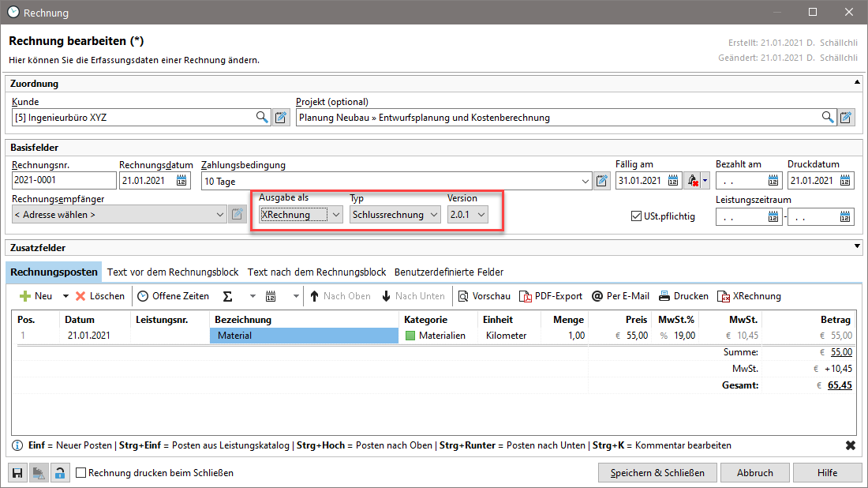Toggle the USt.pflichtig checkbox
Viewport: 868px width, 488px height.
[x=637, y=216]
